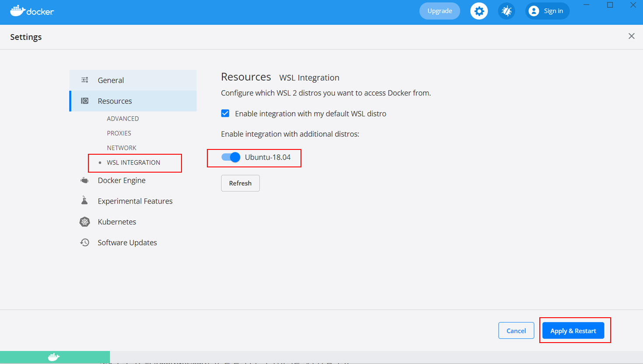This screenshot has height=364, width=643.
Task: Open the Software Updates section
Action: click(127, 243)
